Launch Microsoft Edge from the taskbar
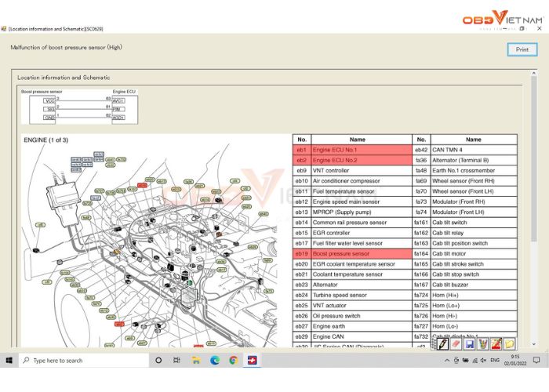549x392 pixels. coord(215,360)
